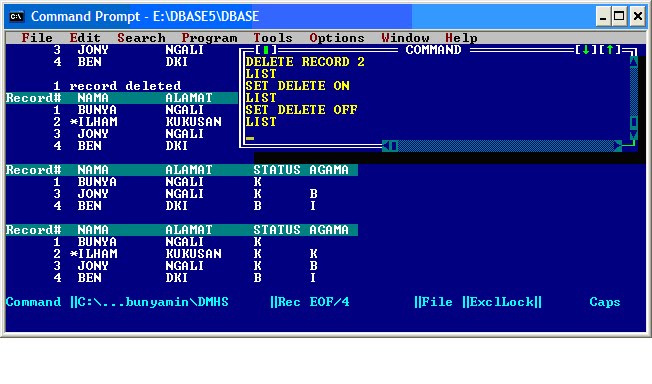The image size is (652, 384).
Task: Click scroll-down arrow of COMMAND window scrollbar
Action: (x=634, y=134)
